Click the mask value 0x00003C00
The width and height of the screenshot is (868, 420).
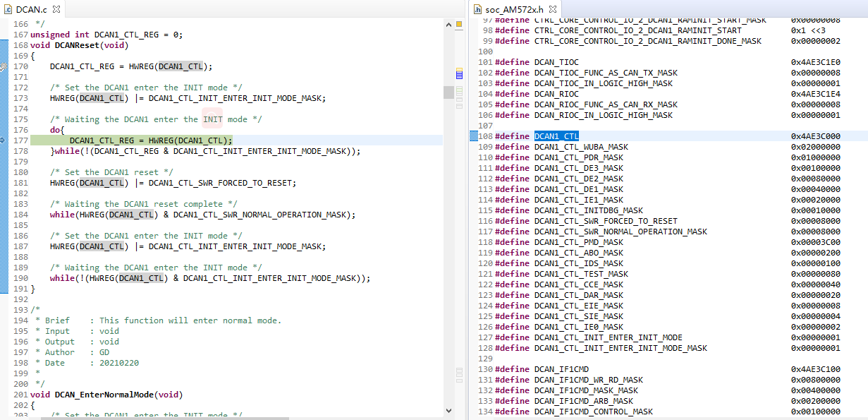click(x=816, y=241)
